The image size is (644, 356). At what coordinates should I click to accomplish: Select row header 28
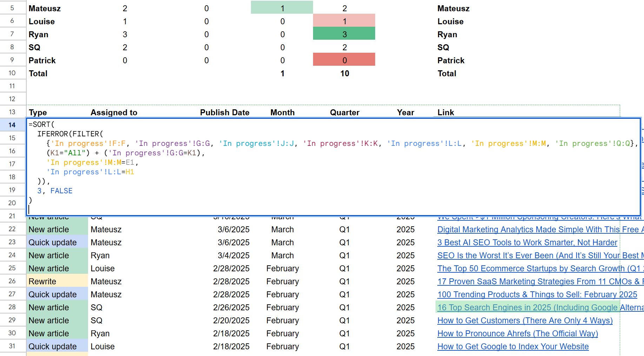[12, 307]
